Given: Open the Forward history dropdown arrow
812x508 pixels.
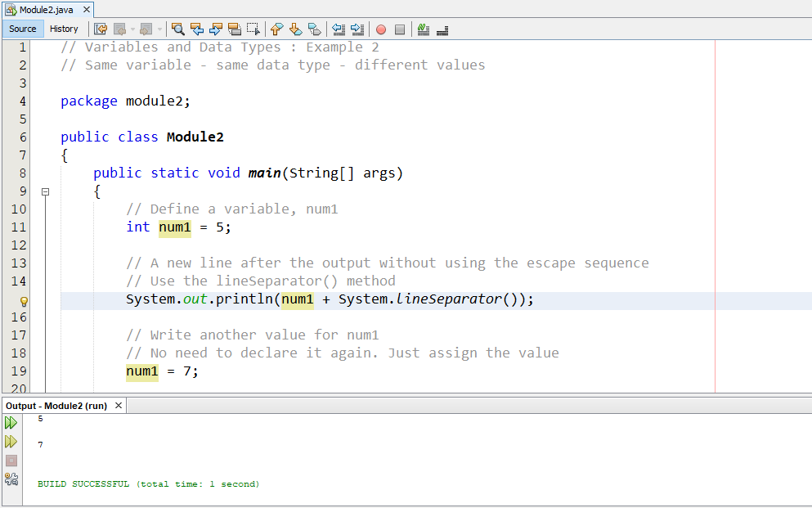Looking at the screenshot, I should click(159, 29).
